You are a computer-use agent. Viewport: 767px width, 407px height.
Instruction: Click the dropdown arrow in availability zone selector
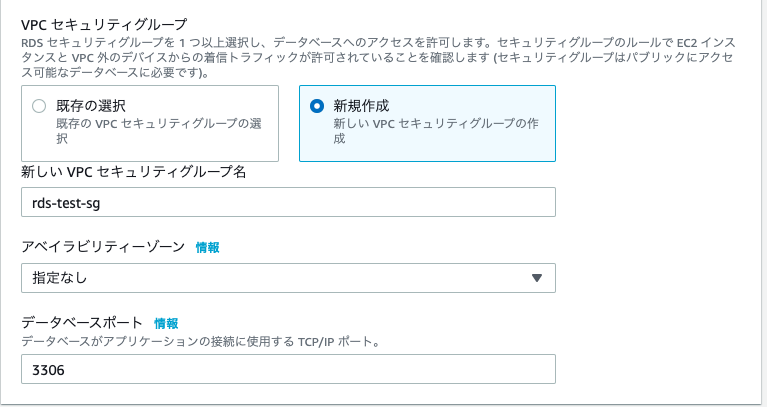pos(536,278)
